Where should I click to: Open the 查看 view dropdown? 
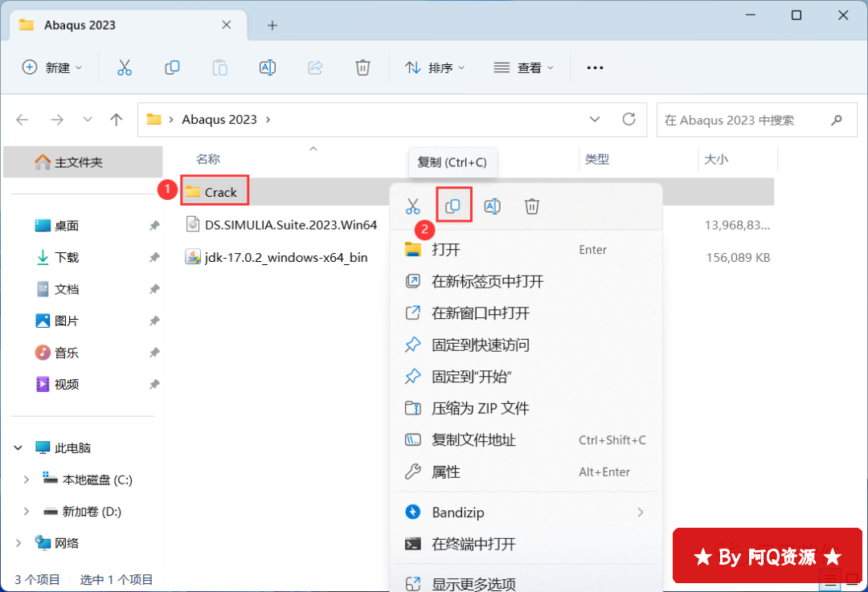coord(524,68)
